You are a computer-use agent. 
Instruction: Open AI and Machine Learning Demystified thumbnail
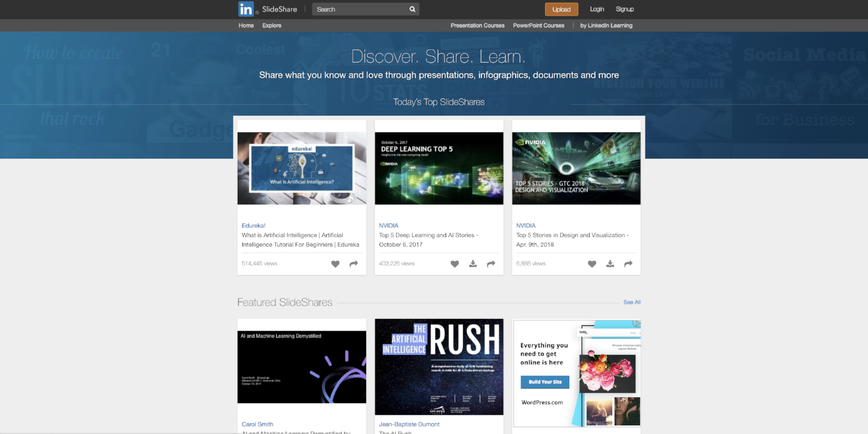point(302,367)
